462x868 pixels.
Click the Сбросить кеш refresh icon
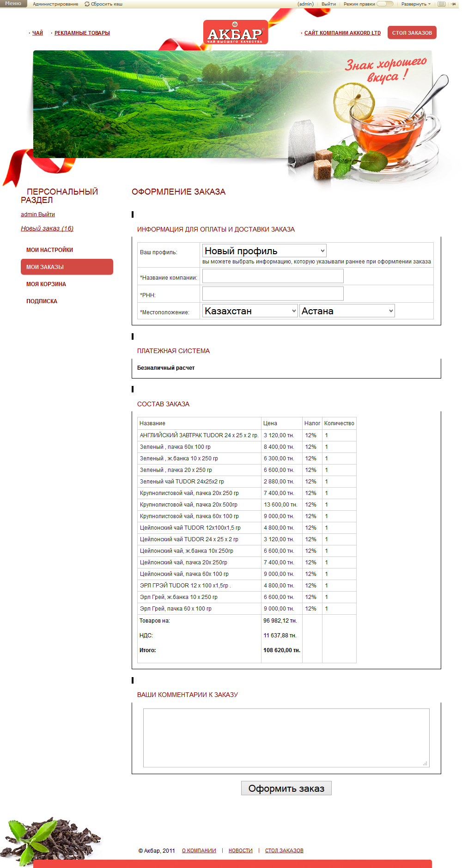coord(87,4)
